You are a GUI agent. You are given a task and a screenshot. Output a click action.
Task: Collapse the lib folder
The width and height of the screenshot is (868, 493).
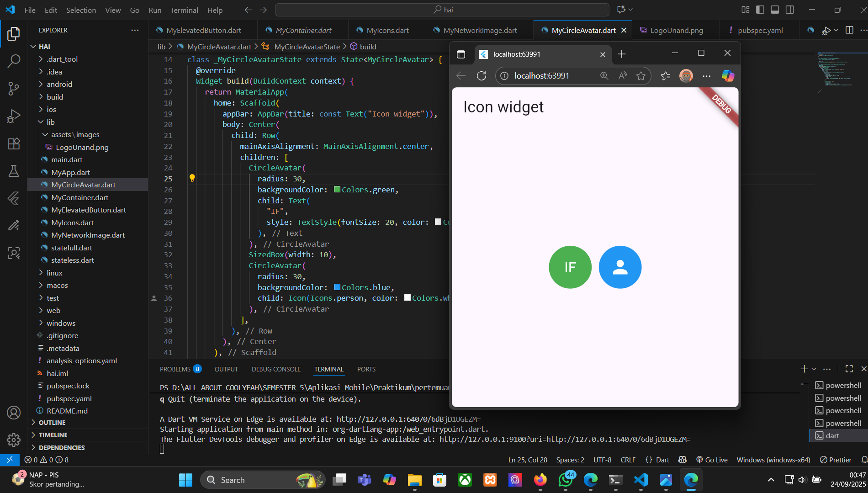click(x=50, y=122)
